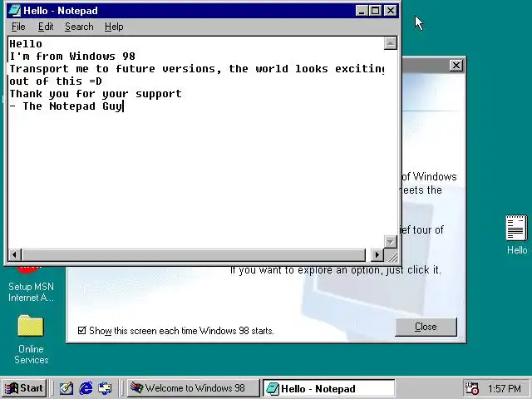Click the Notepad horizontal scroll right arrow
Viewport: 532px width, 399px height.
(x=377, y=254)
